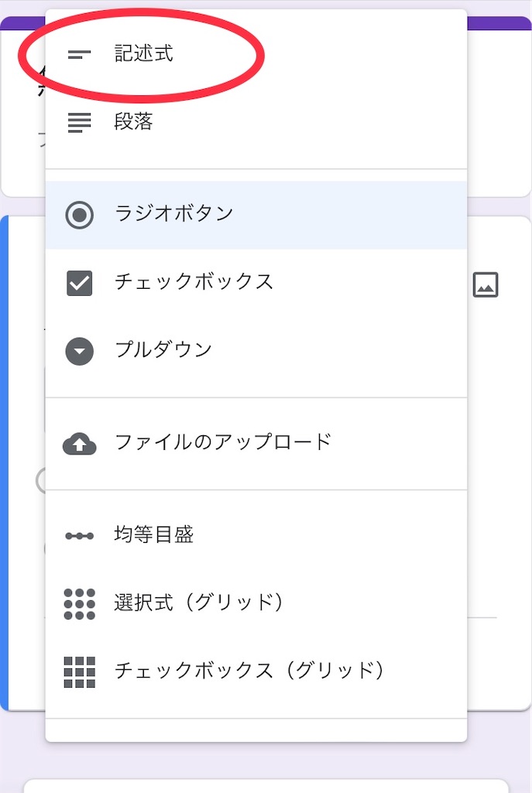Click the answer input underline behind the menu
532x793 pixels.
click(484, 616)
